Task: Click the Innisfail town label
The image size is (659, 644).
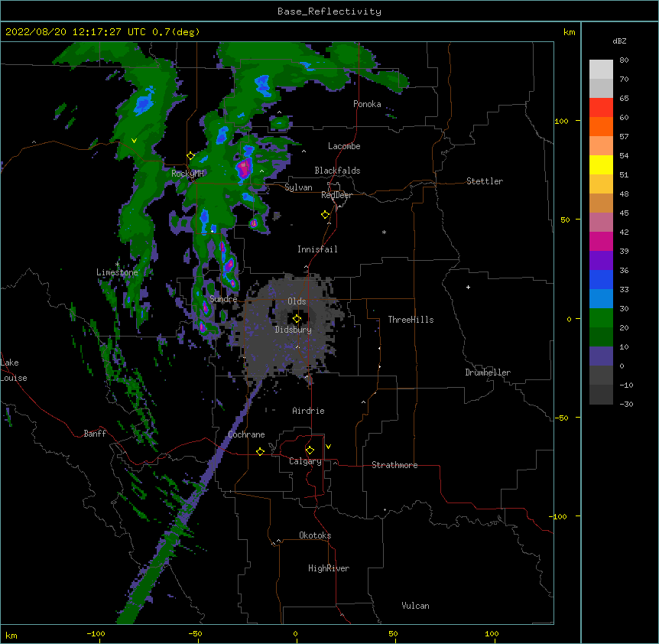Action: click(317, 249)
